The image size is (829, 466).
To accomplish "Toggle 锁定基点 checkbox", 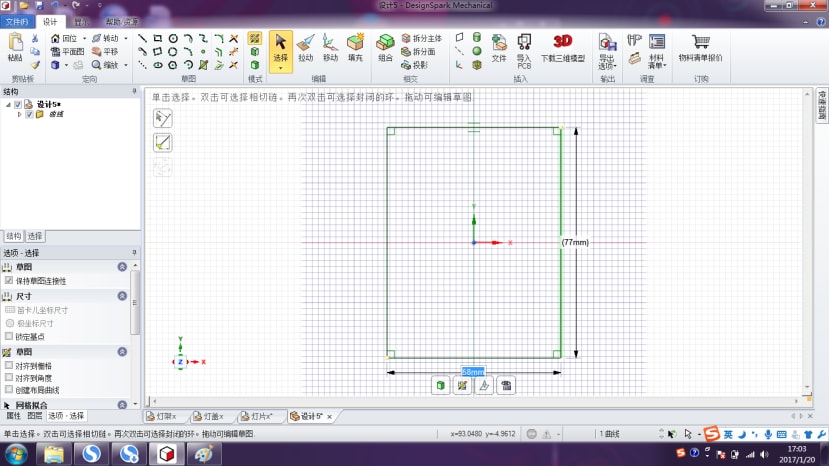I will point(9,336).
